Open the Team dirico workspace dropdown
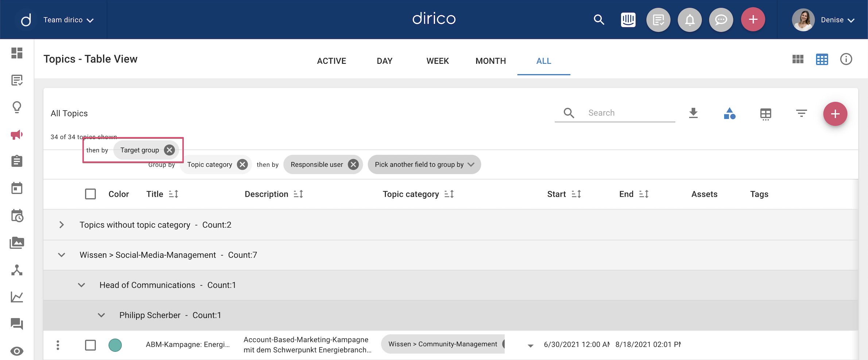This screenshot has width=868, height=360. (x=69, y=20)
